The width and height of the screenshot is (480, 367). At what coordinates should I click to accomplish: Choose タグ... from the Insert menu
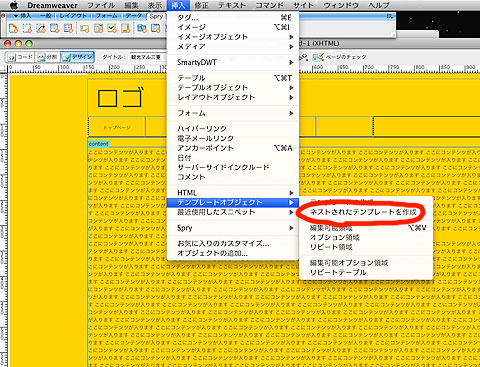(233, 17)
